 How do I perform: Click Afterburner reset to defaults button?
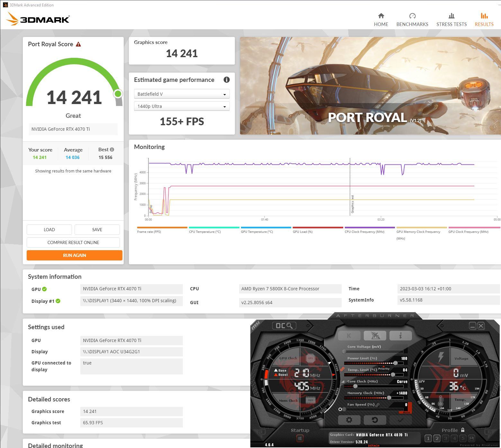[x=375, y=420]
